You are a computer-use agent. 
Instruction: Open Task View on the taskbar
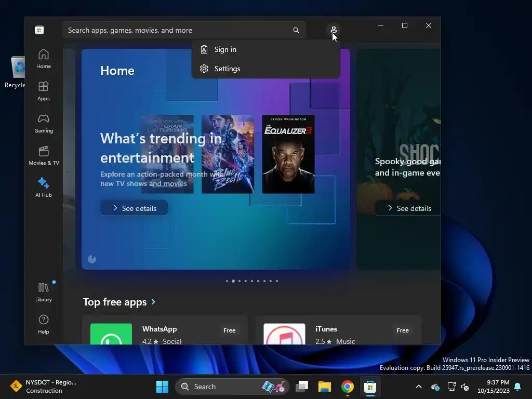point(302,387)
